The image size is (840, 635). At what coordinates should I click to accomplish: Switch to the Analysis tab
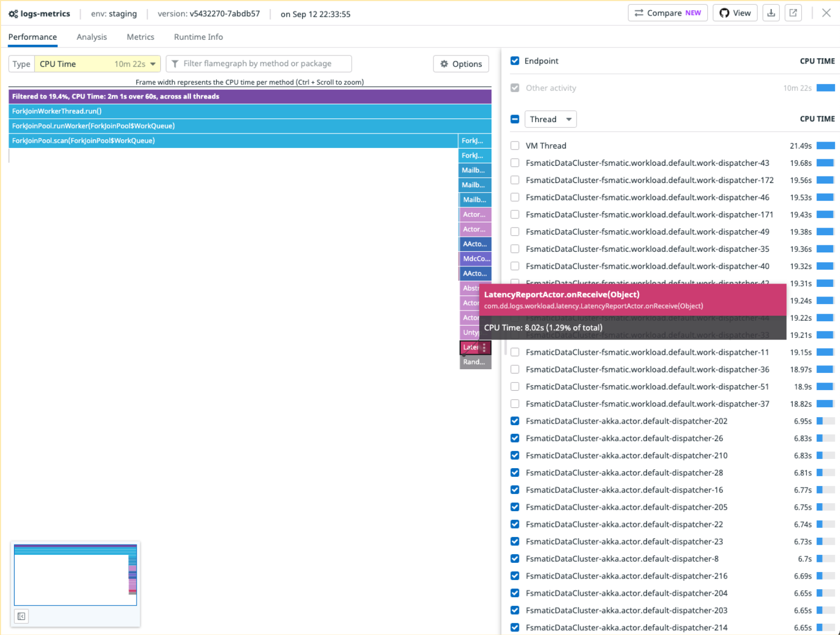click(91, 37)
